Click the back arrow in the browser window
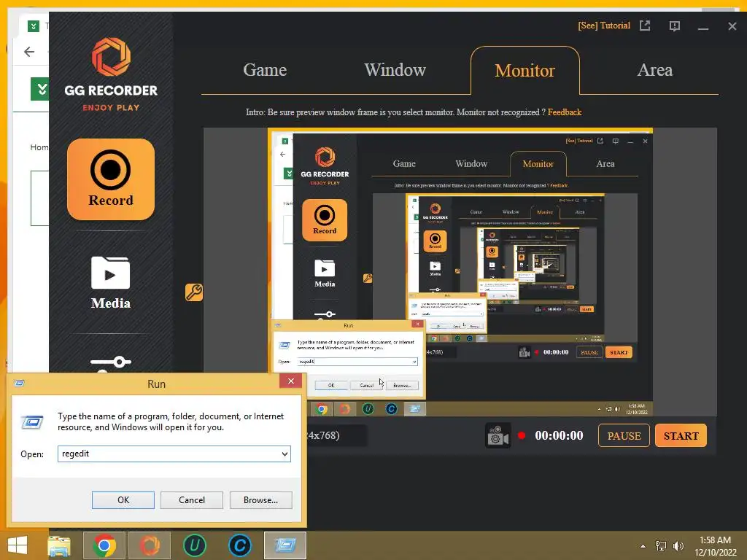747x560 pixels. click(29, 52)
